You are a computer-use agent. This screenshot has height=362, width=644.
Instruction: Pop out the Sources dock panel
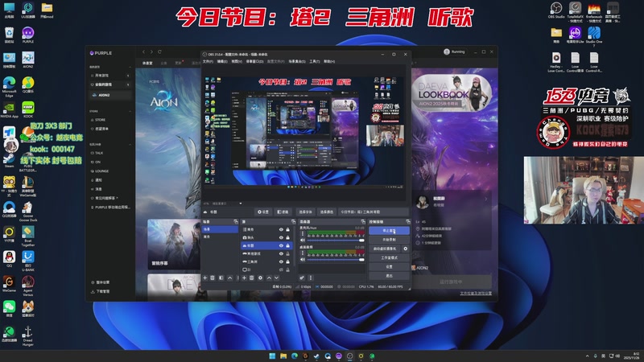pyautogui.click(x=293, y=222)
